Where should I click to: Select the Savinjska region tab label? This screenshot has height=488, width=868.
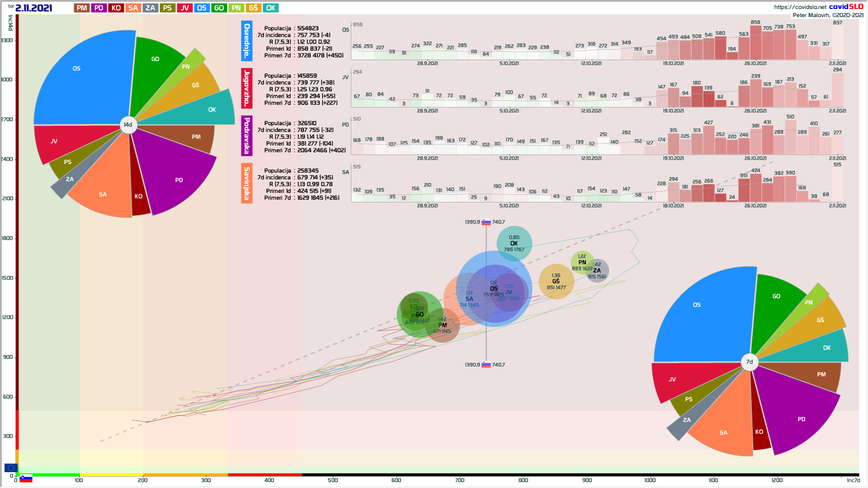tap(247, 183)
